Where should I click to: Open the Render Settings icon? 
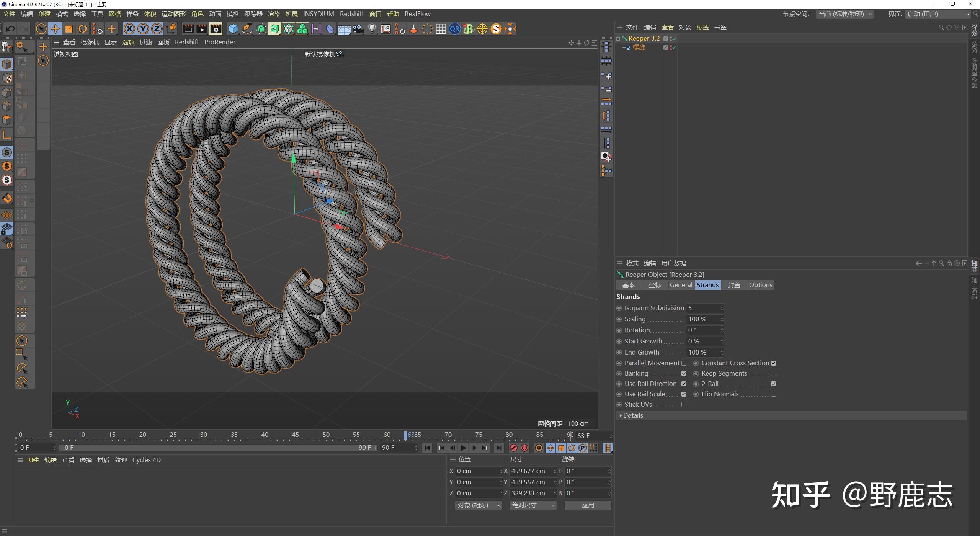click(x=216, y=29)
